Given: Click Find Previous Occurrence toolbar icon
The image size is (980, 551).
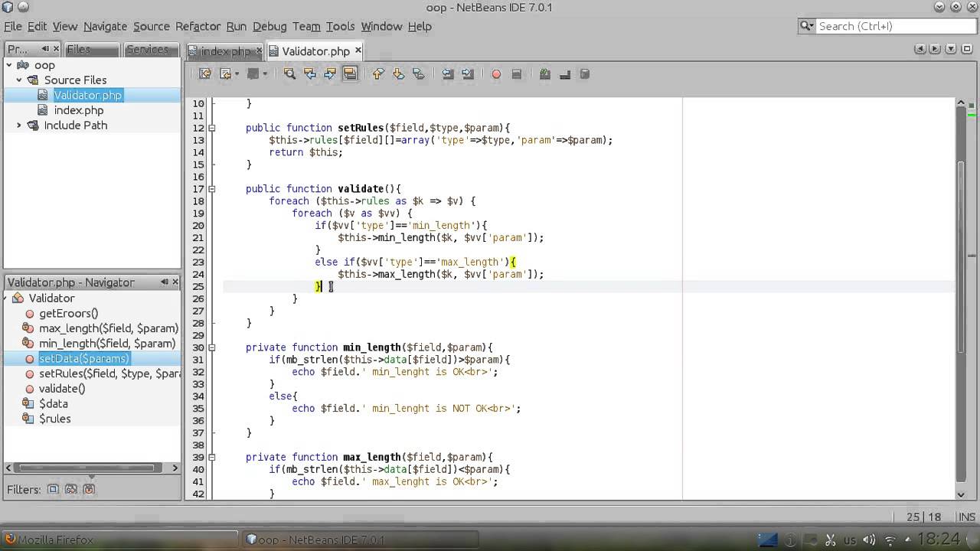Looking at the screenshot, I should click(x=309, y=74).
